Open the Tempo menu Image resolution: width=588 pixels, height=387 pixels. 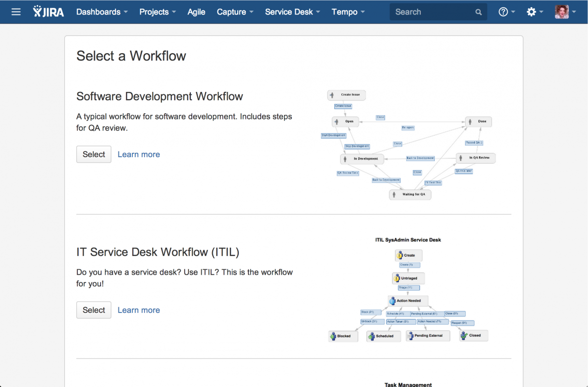pyautogui.click(x=348, y=12)
